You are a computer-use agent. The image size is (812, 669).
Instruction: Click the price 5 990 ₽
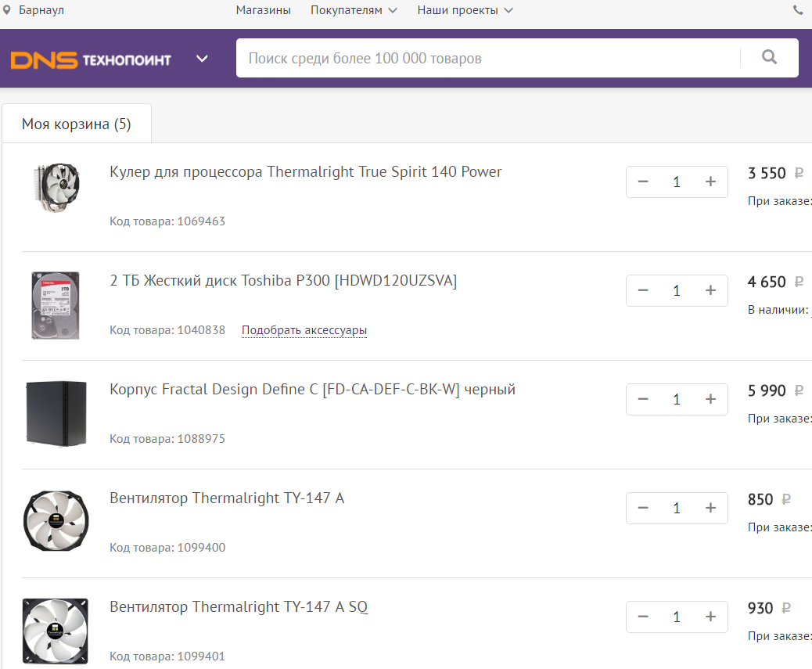[x=775, y=390]
